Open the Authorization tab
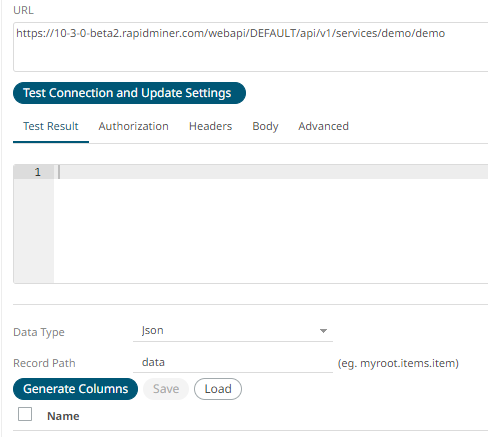Screen dimensions: 488x437 [133, 126]
